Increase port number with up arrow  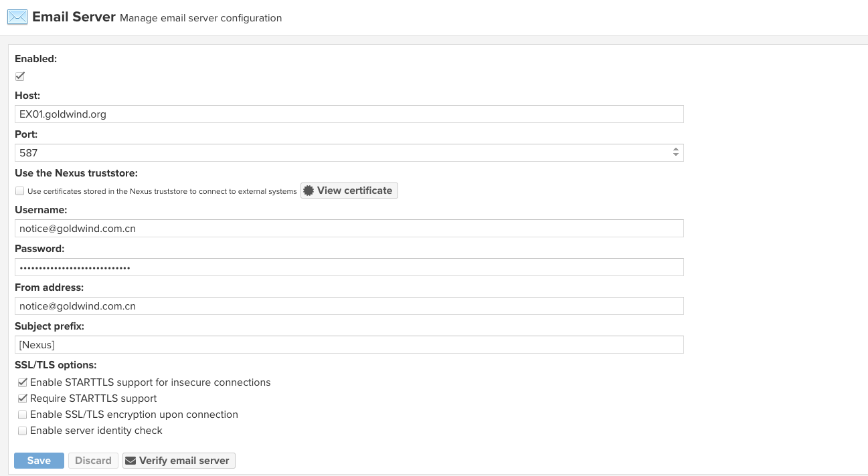(x=676, y=150)
